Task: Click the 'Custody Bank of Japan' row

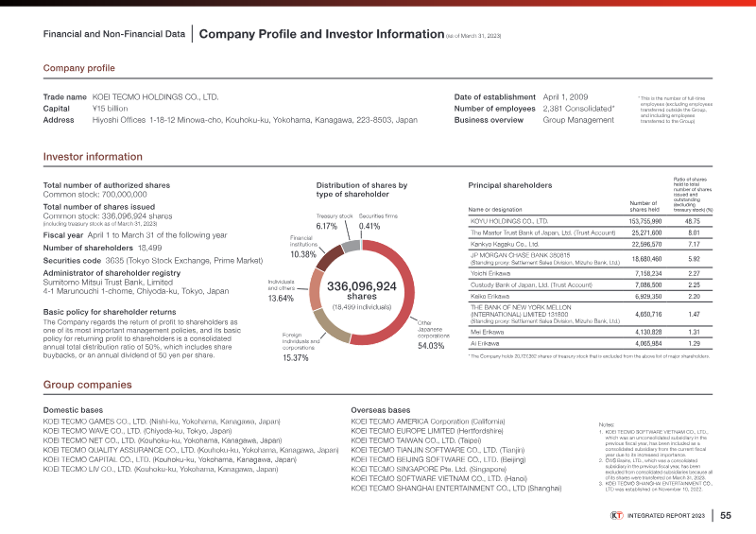Action: point(590,285)
